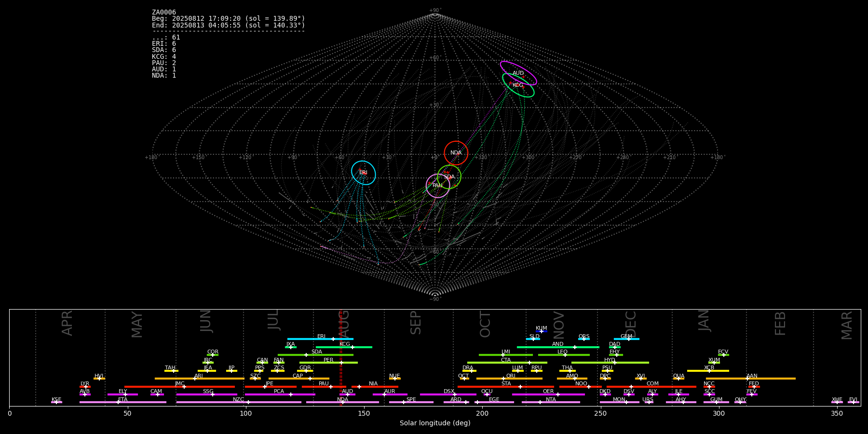Click the 'ERI: 6' legend count entry
This screenshot has height=434, width=868.
(164, 44)
